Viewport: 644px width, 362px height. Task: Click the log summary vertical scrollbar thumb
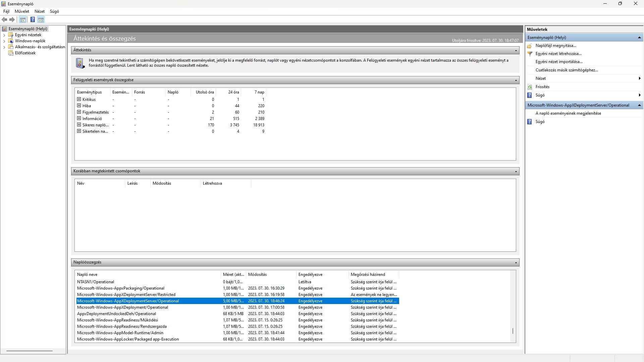(x=513, y=331)
